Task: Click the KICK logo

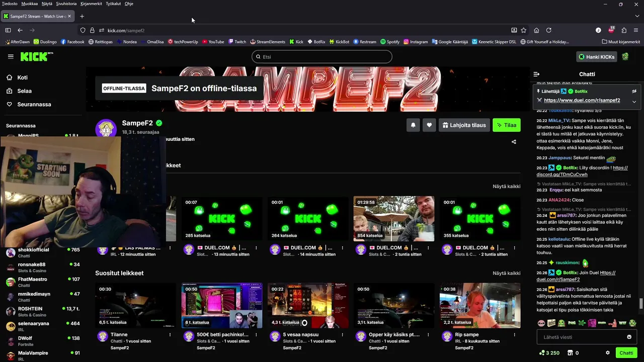Action: (x=37, y=56)
